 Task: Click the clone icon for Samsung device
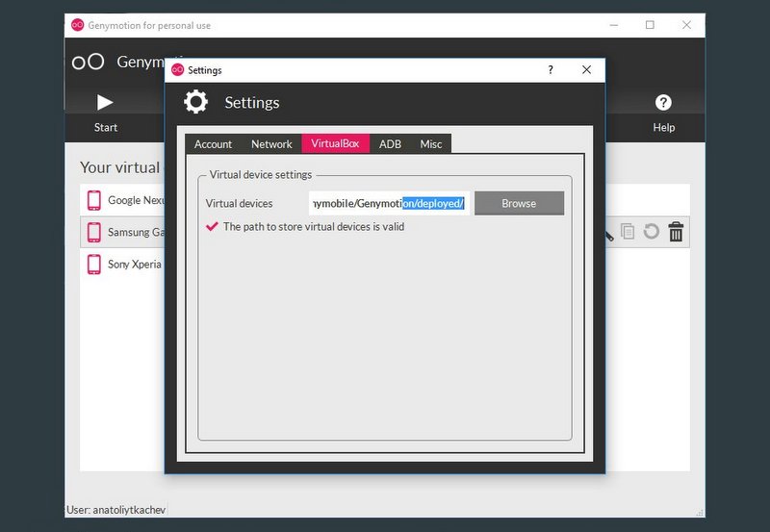628,231
